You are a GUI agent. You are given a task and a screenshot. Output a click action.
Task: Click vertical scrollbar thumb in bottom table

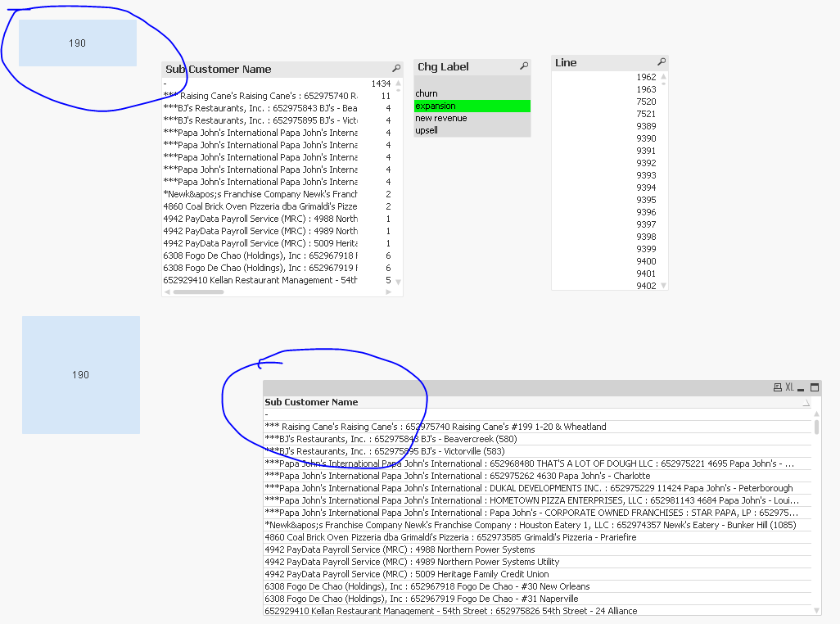coord(816,427)
